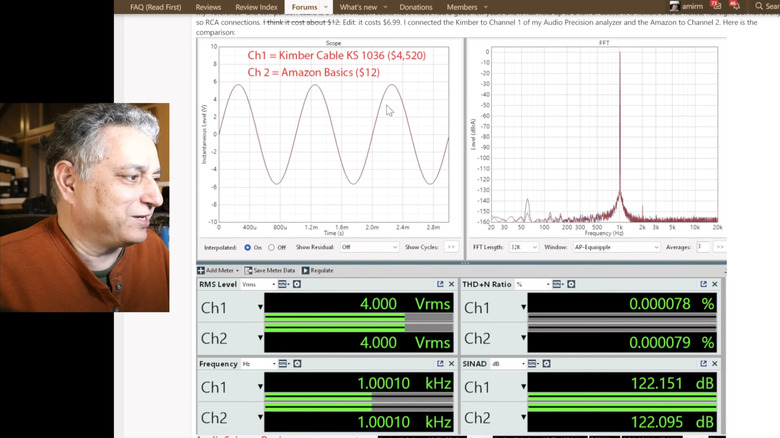This screenshot has width=780, height=438.
Task: Open SINAD meter gear settings icon
Action: coord(547,364)
